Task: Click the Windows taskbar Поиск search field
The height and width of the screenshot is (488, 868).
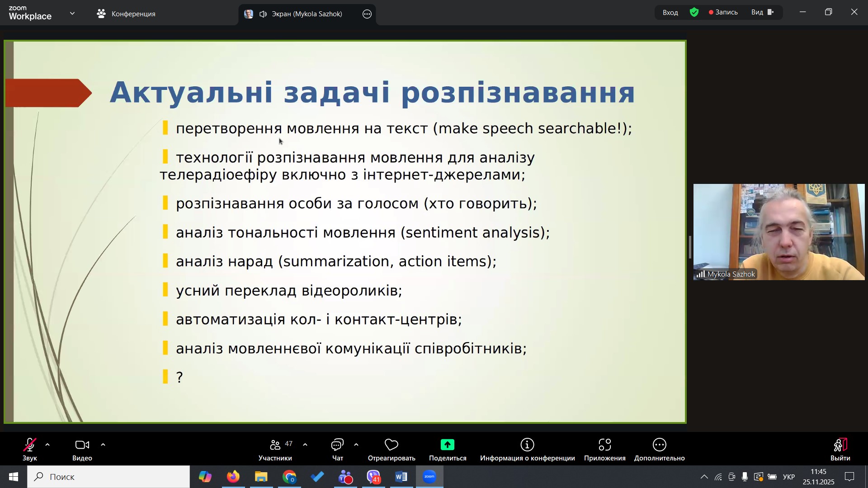Action: (x=108, y=477)
